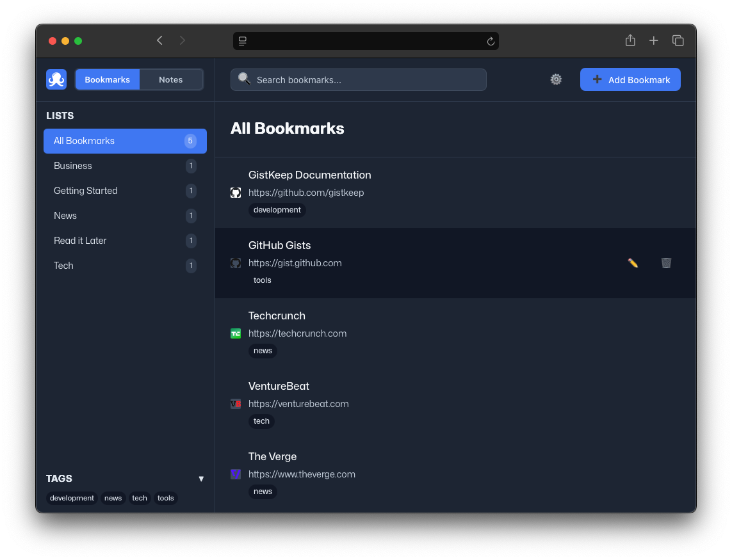The width and height of the screenshot is (732, 560).
Task: Click the browser reload icon
Action: 491,41
